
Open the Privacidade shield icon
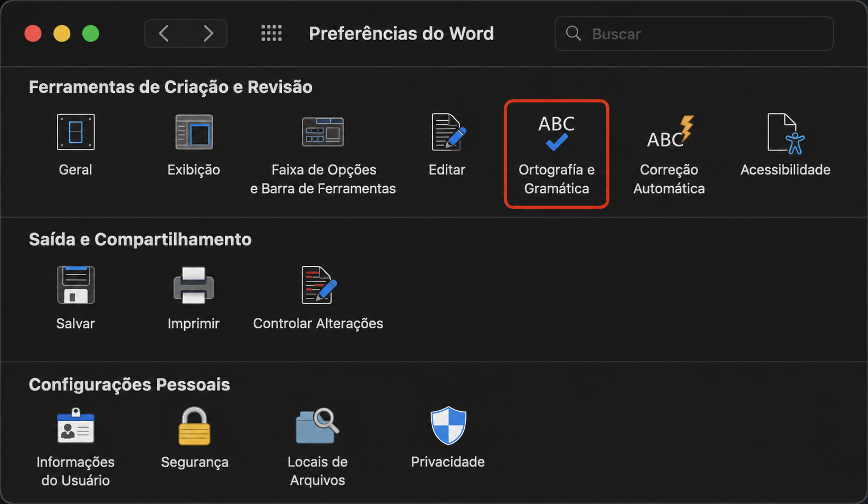pos(448,425)
